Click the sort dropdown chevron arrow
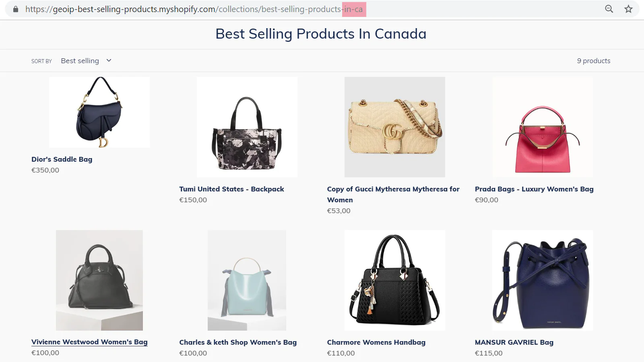The image size is (644, 362). click(109, 60)
